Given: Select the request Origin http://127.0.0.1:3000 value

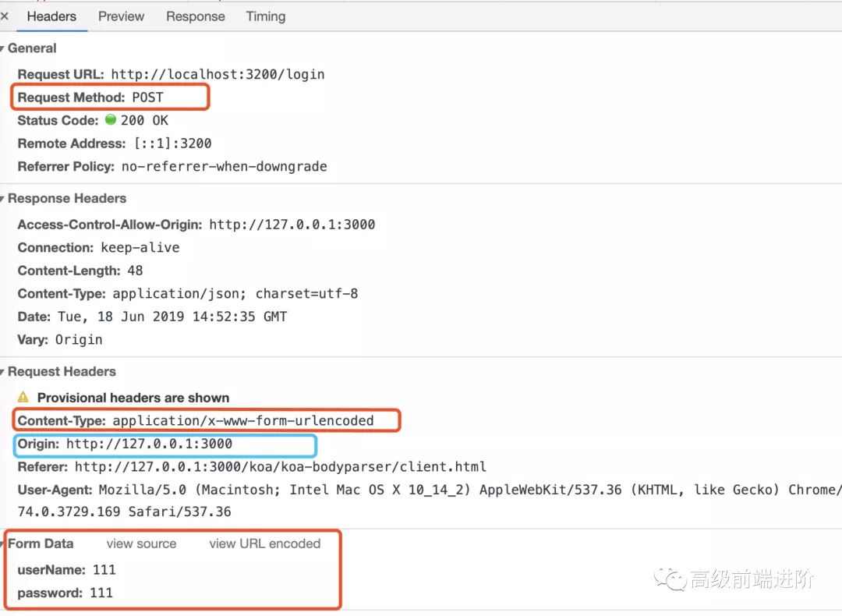Looking at the screenshot, I should tap(149, 444).
